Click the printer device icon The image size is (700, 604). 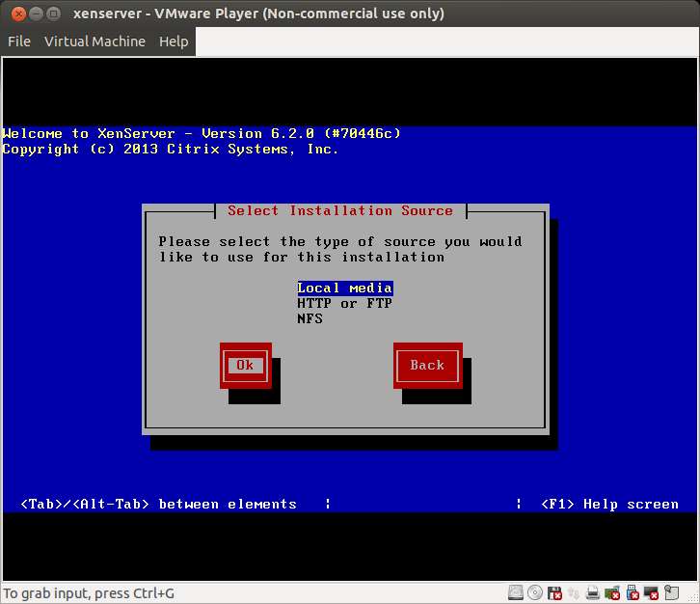[593, 593]
